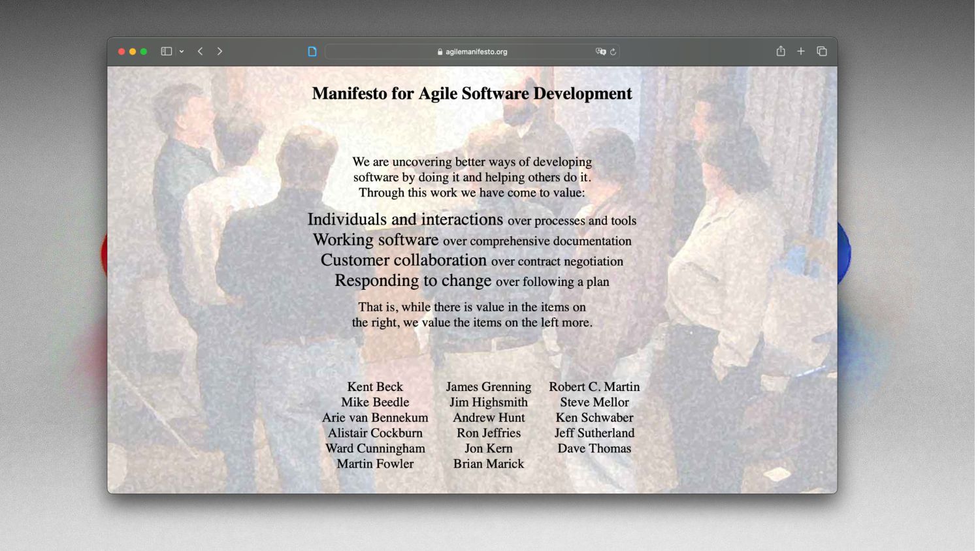Click the name Robert C. Martin

coord(595,386)
